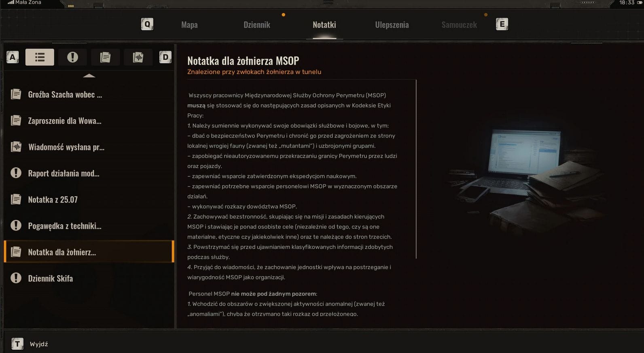Click the Q key previous-tab icon

coord(147,24)
